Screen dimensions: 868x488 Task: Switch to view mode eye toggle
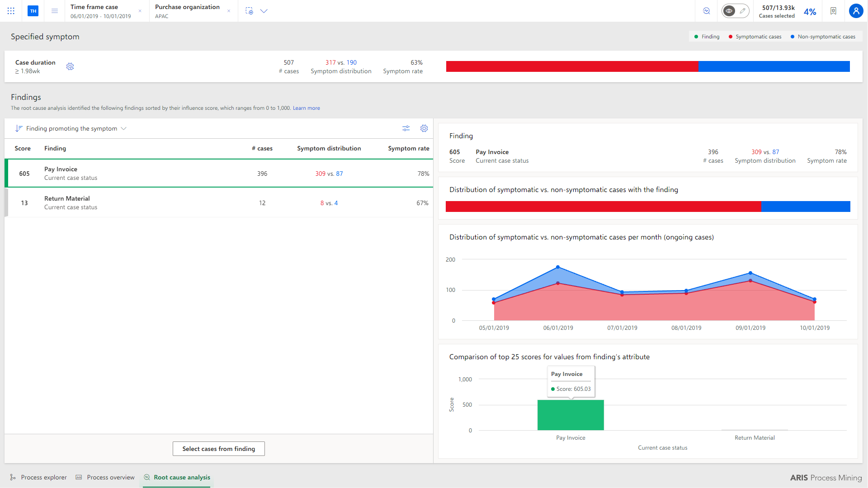pyautogui.click(x=729, y=11)
